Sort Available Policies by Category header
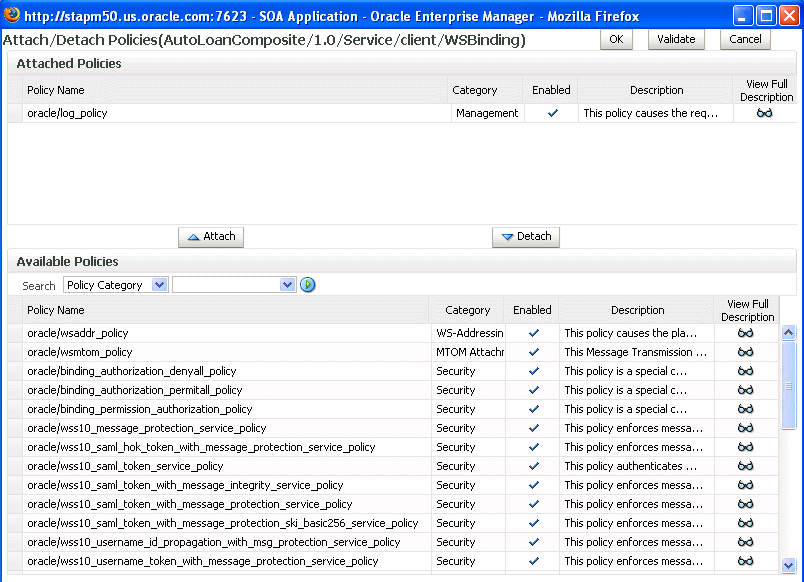This screenshot has height=582, width=804. [468, 310]
